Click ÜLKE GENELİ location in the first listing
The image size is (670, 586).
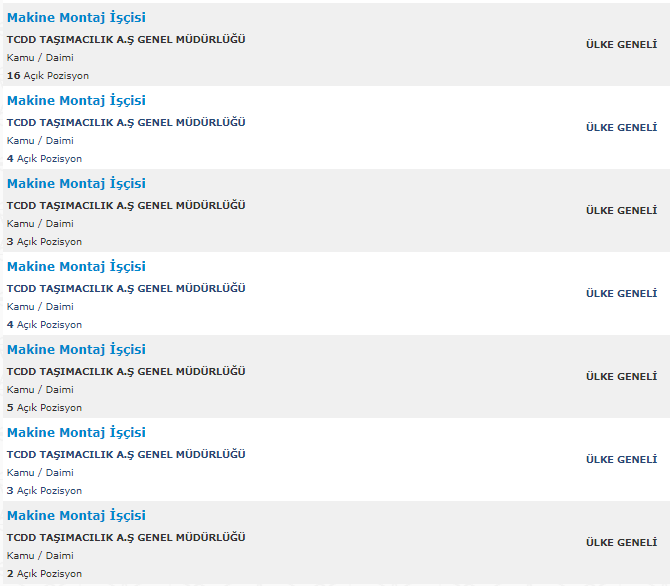coord(621,44)
